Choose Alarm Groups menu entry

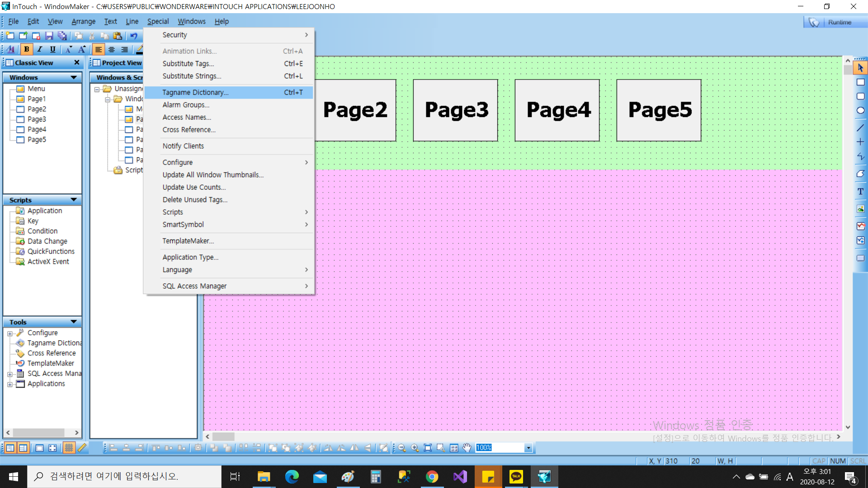pyautogui.click(x=229, y=105)
